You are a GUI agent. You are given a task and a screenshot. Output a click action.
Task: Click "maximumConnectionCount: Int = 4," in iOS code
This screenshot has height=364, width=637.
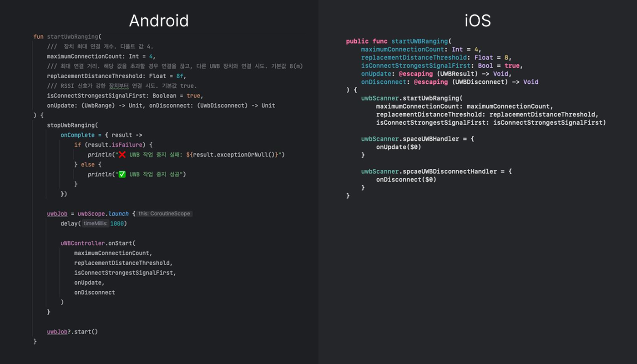point(421,49)
